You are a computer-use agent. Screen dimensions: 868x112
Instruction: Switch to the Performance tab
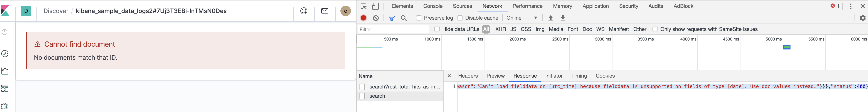[527, 6]
